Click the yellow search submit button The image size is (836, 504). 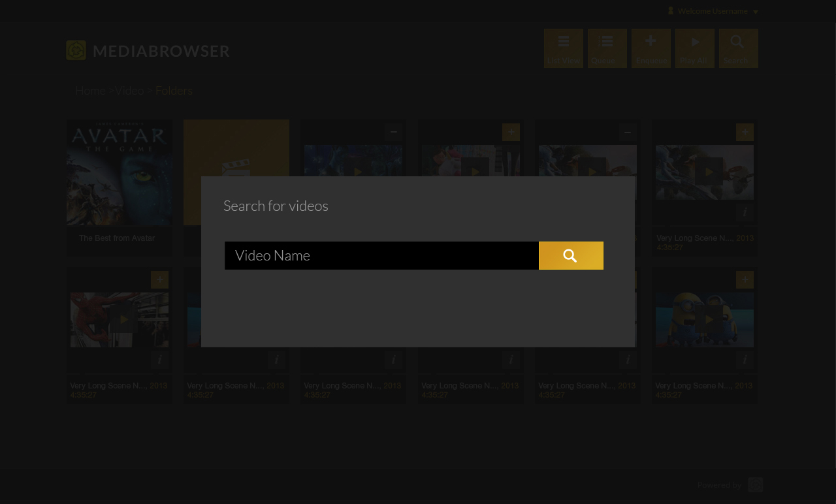point(571,255)
